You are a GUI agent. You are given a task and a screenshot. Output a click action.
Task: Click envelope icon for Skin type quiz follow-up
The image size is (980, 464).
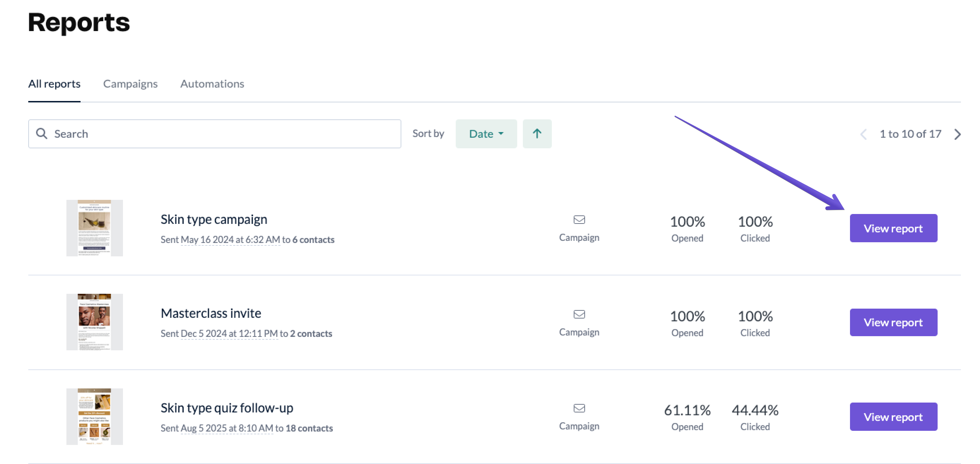click(579, 408)
